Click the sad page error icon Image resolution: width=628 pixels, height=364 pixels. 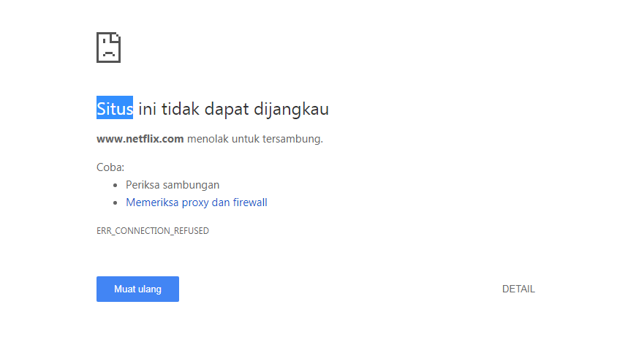coord(108,48)
